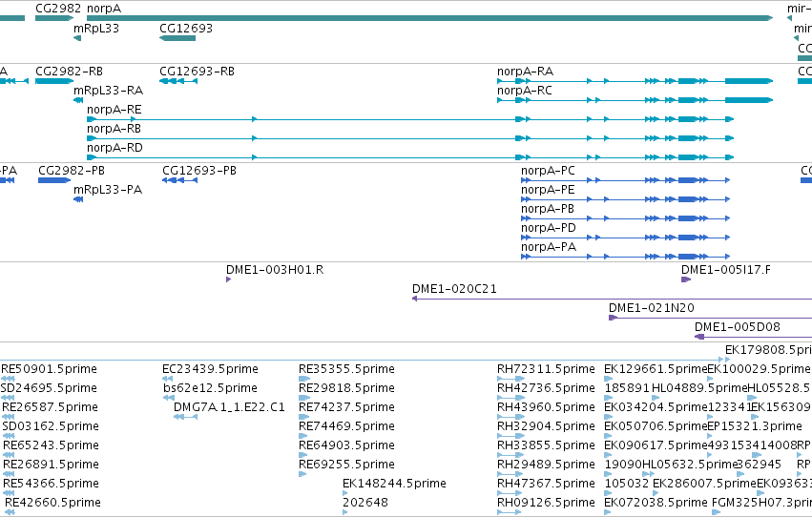The image size is (812, 517).
Task: Click EST RH42736.5prime
Action: click(x=547, y=388)
